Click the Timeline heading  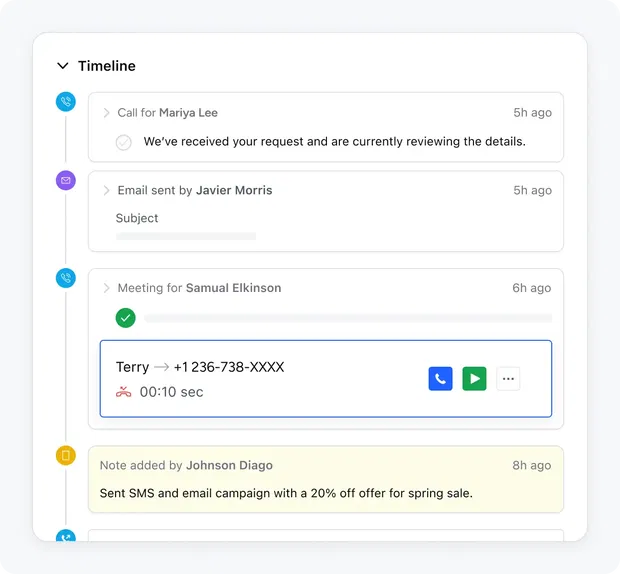tap(107, 66)
